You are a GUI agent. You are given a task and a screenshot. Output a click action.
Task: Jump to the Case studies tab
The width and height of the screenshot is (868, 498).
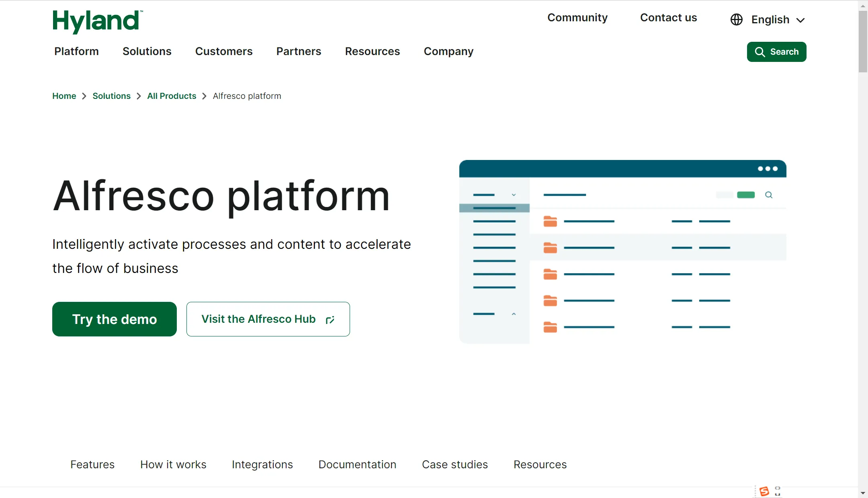pos(454,465)
